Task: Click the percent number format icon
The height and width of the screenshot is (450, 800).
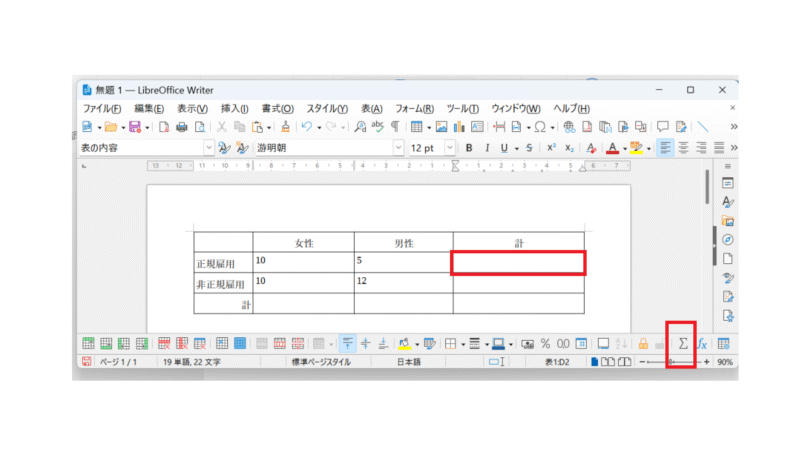Action: (x=545, y=344)
